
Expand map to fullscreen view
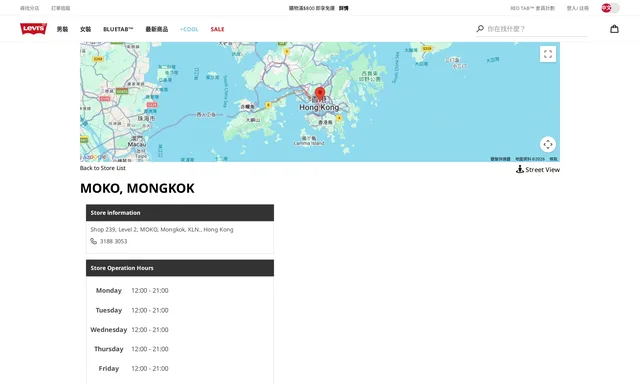pos(548,54)
